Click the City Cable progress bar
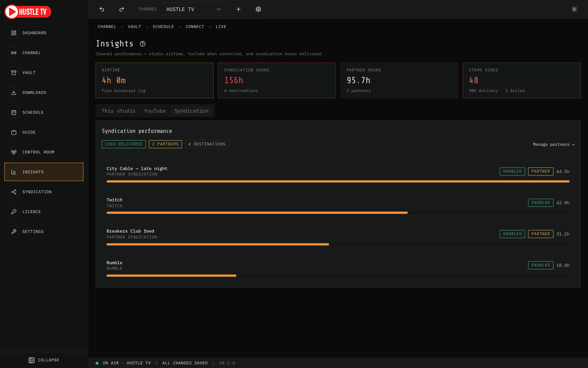The width and height of the screenshot is (588, 368). 338,181
